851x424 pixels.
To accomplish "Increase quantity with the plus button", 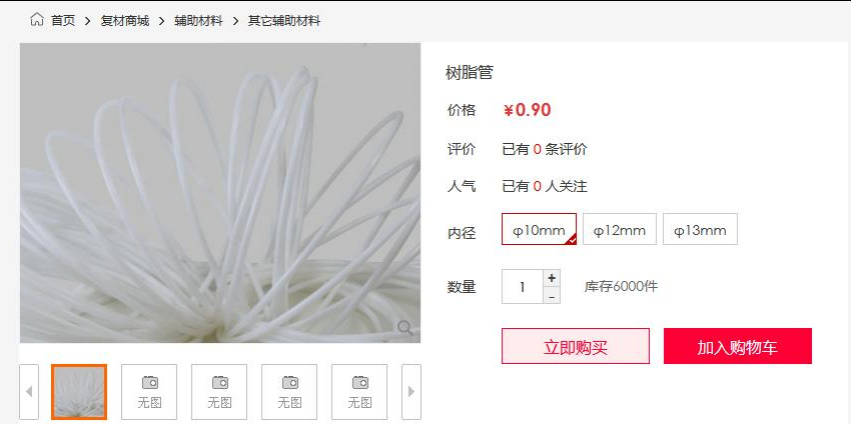I will [551, 278].
